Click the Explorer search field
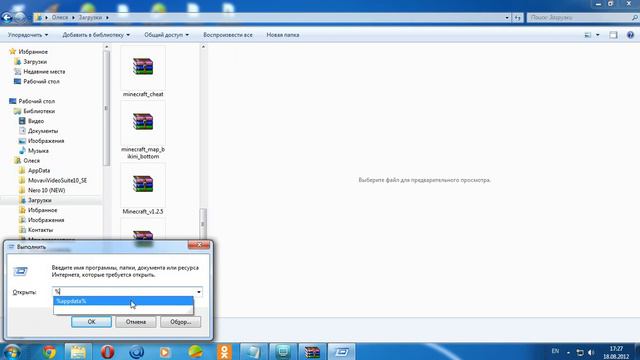Viewport: 640px width, 360px height. pyautogui.click(x=582, y=18)
